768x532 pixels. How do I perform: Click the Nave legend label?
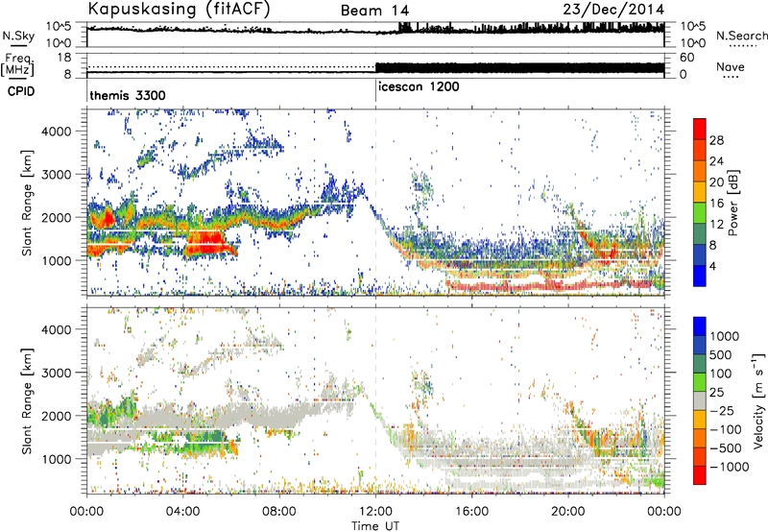730,67
